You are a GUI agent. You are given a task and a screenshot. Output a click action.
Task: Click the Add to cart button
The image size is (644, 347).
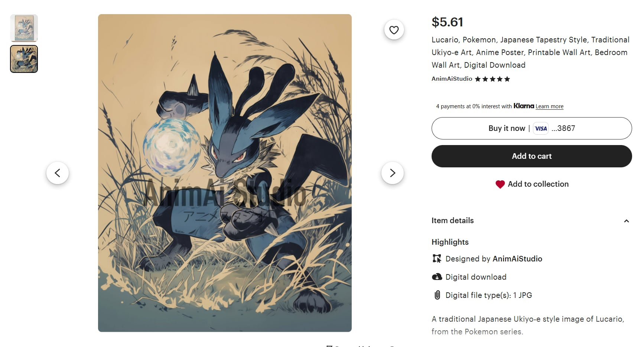pyautogui.click(x=531, y=156)
